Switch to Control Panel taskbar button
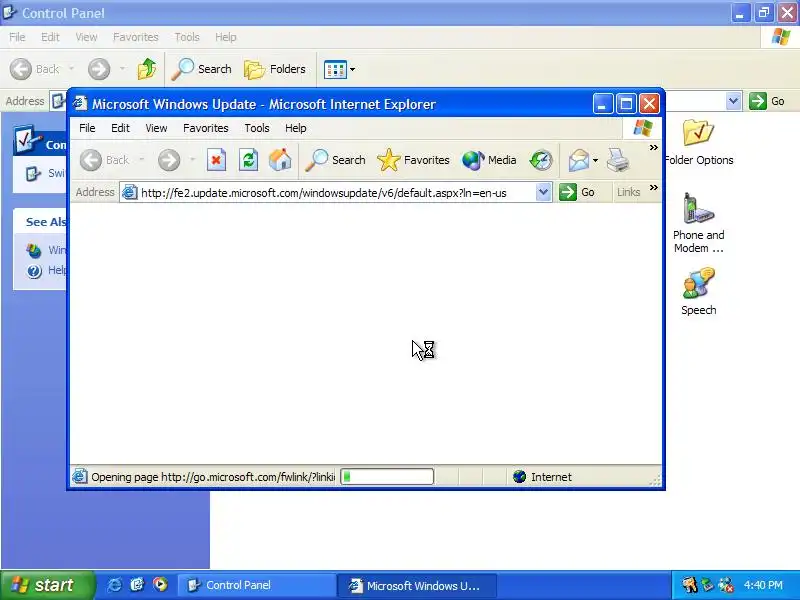The image size is (800, 600). point(257,585)
